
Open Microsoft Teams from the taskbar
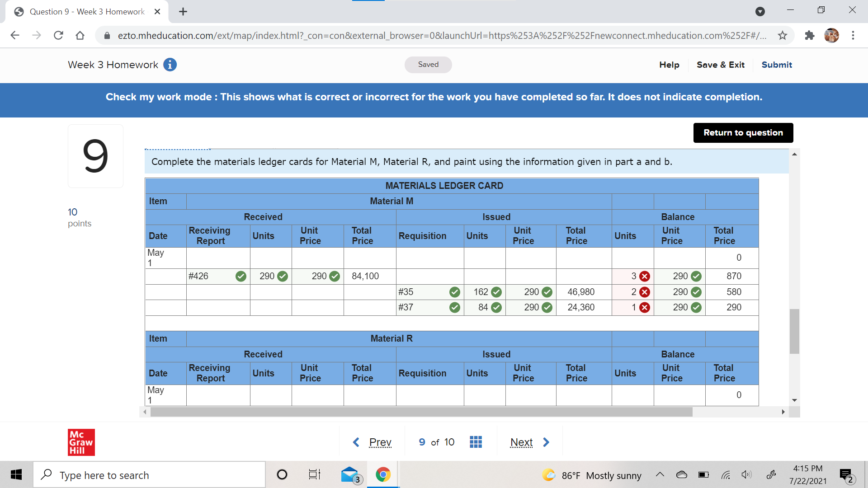click(349, 474)
